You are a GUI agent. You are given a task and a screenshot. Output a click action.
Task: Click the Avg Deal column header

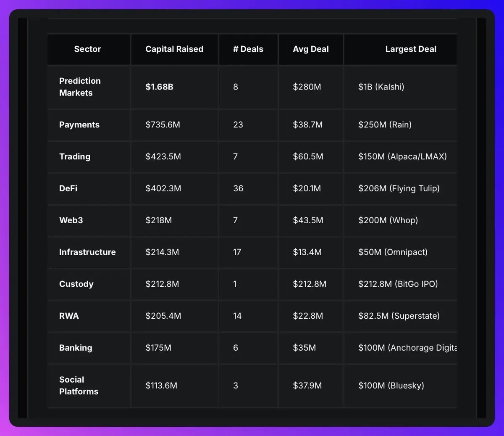311,49
